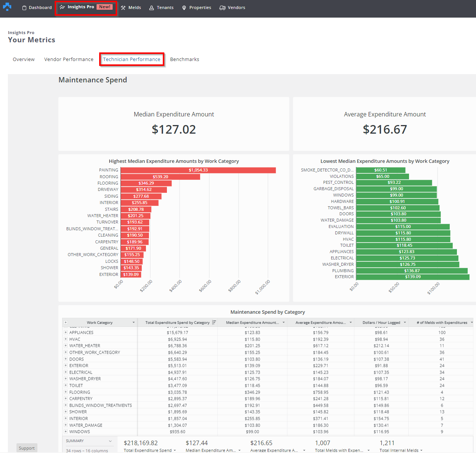
Task: Click the green PLUMBING bar in chart
Action: coord(412,271)
